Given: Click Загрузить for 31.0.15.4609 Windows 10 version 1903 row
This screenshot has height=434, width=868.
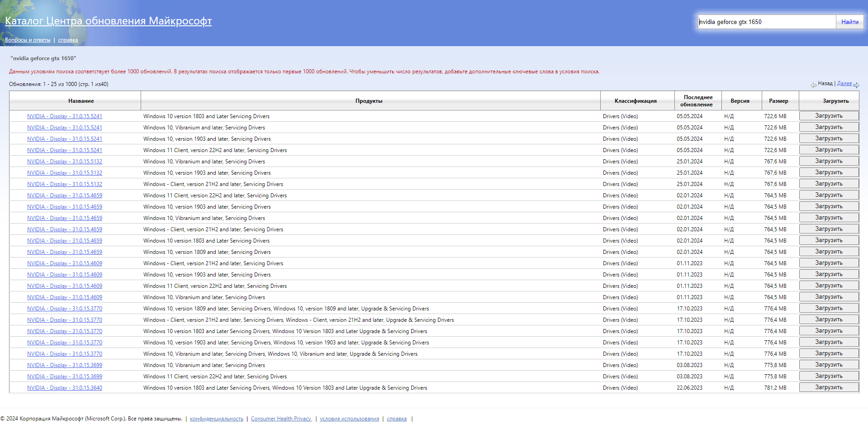Looking at the screenshot, I should (829, 274).
